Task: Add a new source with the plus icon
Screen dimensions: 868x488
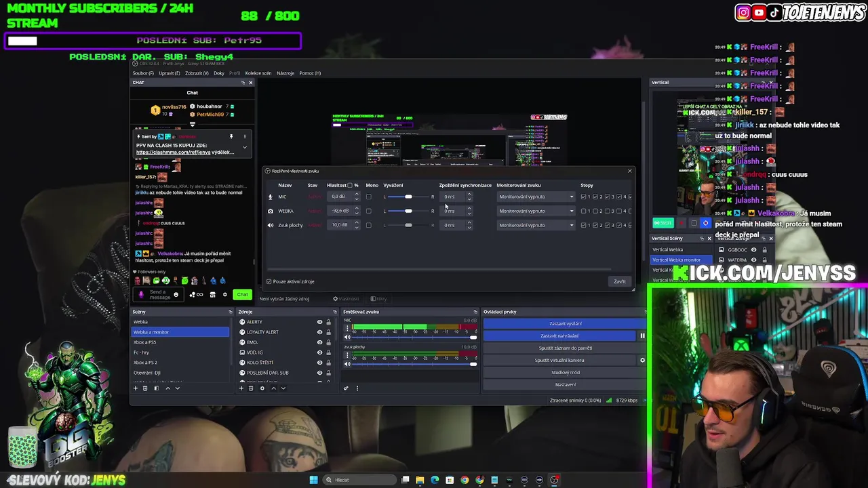Action: point(241,388)
